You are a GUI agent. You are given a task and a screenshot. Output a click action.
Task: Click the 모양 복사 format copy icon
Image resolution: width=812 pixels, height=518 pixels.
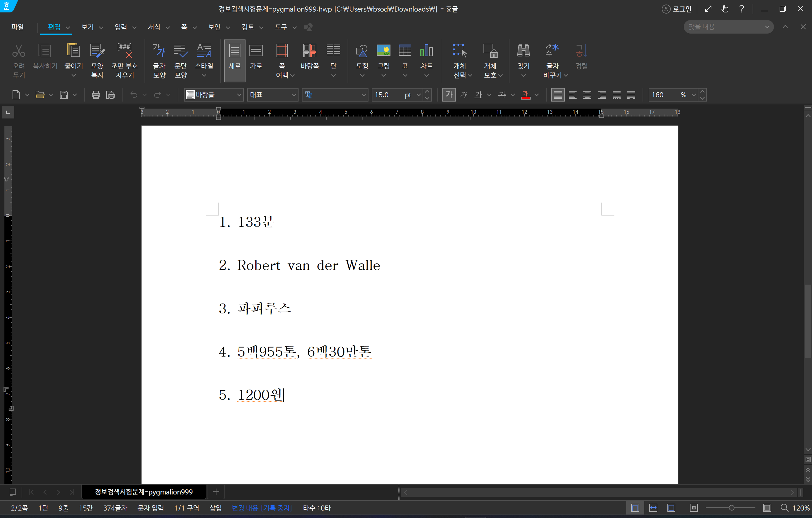point(98,51)
